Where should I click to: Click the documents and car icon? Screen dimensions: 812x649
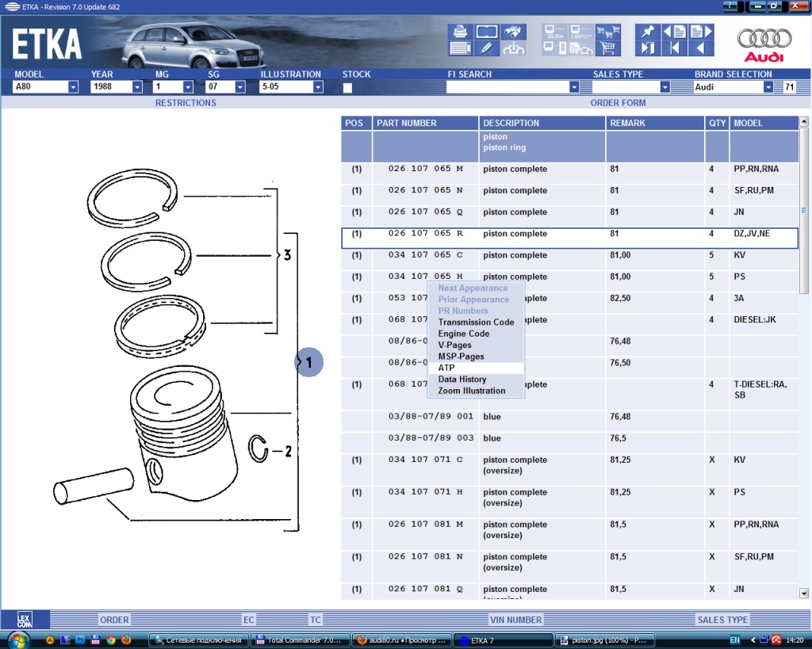[581, 48]
